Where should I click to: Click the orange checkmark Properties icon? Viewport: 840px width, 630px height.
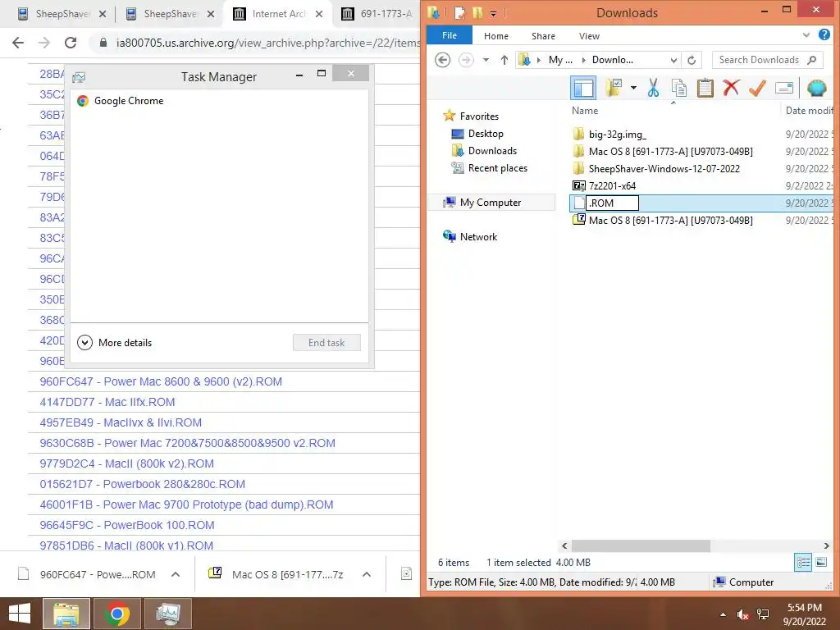pyautogui.click(x=757, y=88)
